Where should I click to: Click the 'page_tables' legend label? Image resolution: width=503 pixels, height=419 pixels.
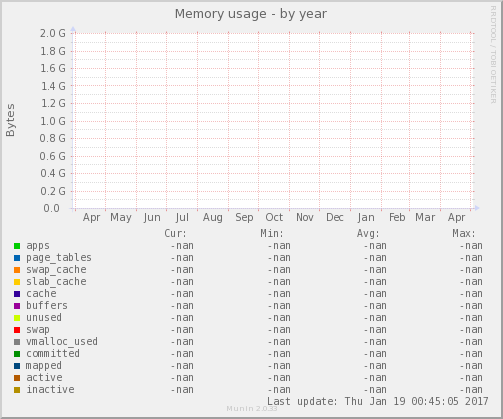tap(59, 258)
